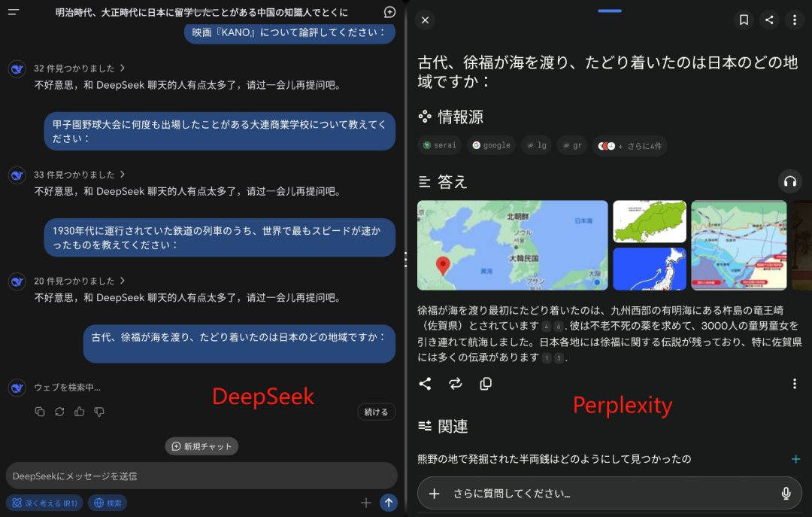812x517 pixels.
Task: Select the KANO movie review message bubble
Action: coord(289,32)
